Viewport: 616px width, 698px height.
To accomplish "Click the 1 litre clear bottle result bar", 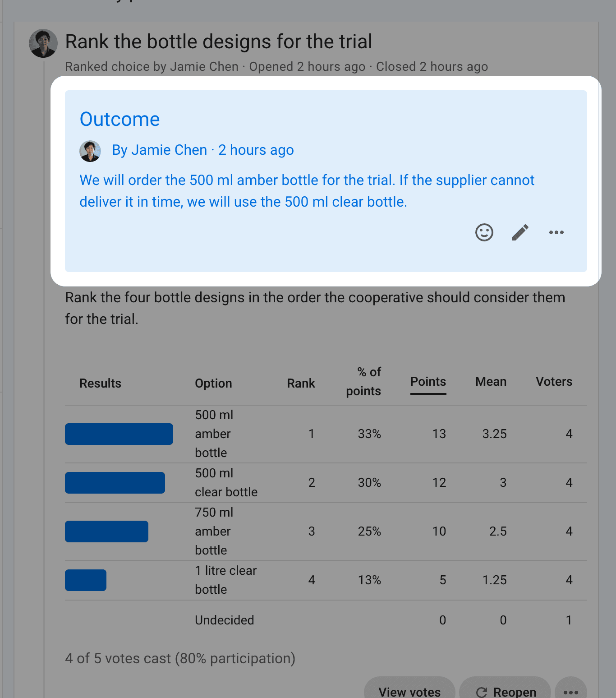I will (86, 580).
